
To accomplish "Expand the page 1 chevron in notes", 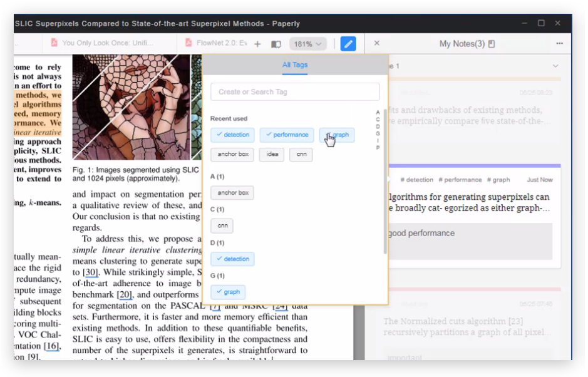I will click(555, 66).
